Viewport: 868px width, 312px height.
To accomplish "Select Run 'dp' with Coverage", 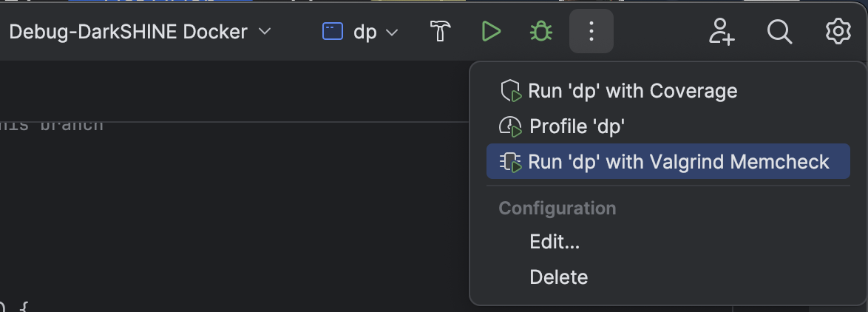I will coord(632,91).
